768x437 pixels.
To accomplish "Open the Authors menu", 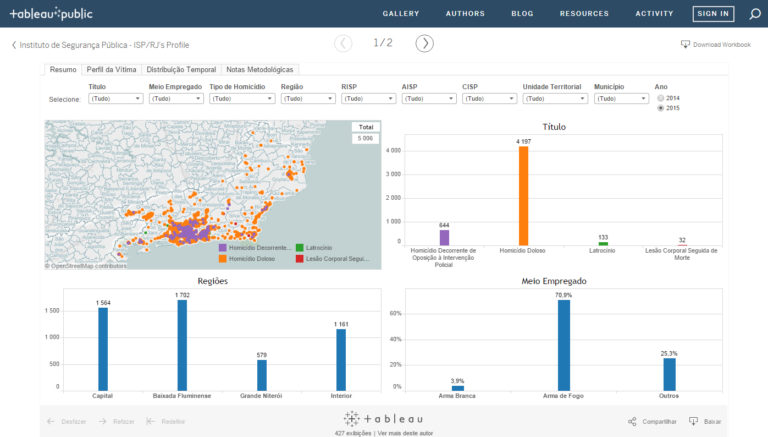I will [x=465, y=14].
